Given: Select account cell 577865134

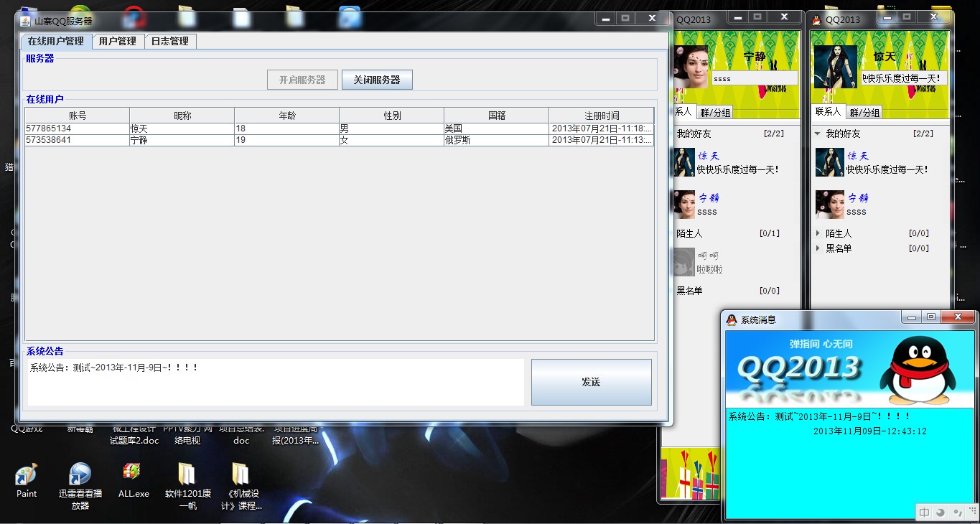Looking at the screenshot, I should pyautogui.click(x=78, y=128).
